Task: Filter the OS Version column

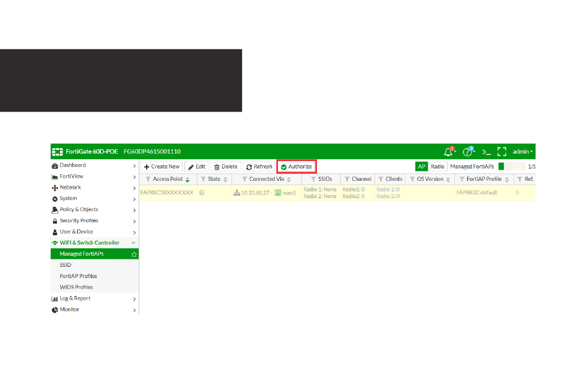Action: coord(412,180)
